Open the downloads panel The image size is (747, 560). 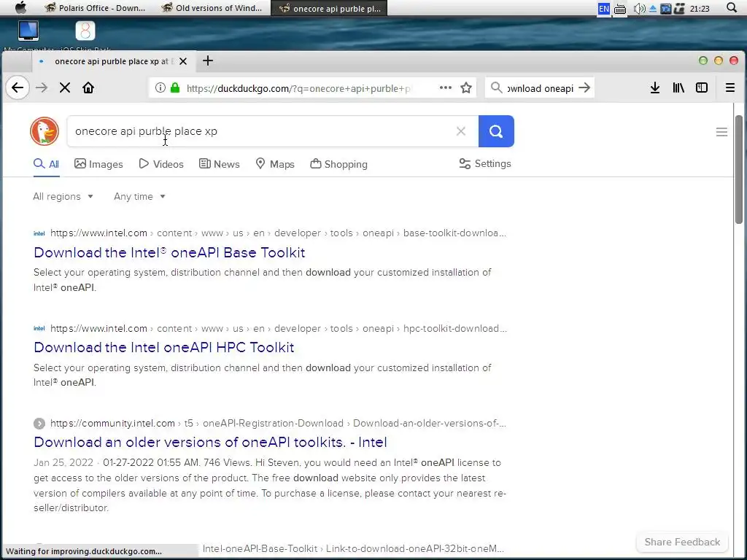pos(655,87)
